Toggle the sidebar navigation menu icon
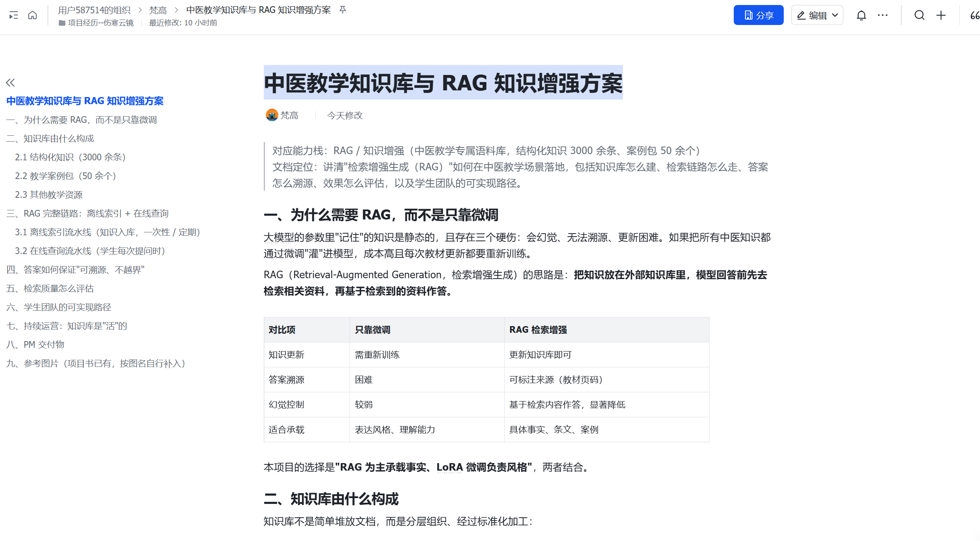This screenshot has height=541, width=980. click(x=14, y=15)
